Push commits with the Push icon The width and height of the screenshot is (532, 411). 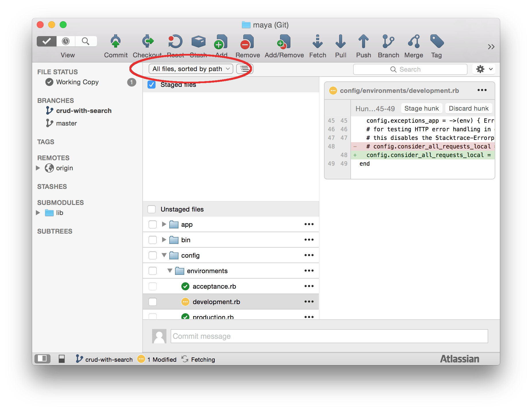click(363, 42)
